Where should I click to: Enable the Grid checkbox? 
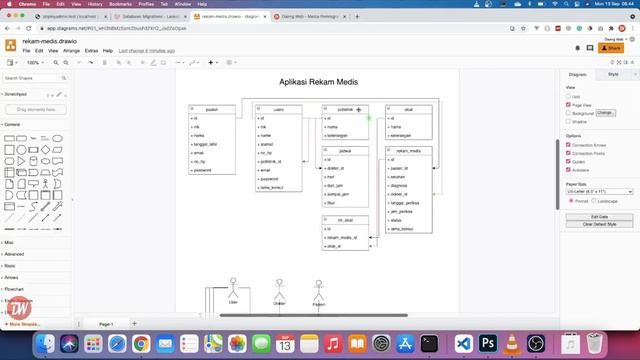click(568, 96)
